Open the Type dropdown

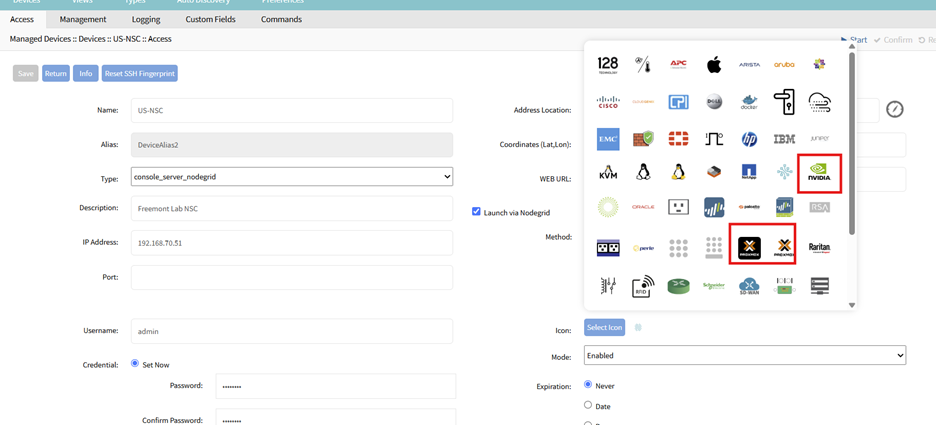pos(292,177)
